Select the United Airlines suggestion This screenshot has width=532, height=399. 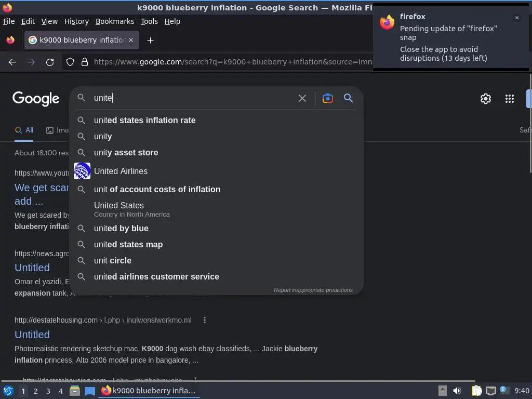coord(217,171)
